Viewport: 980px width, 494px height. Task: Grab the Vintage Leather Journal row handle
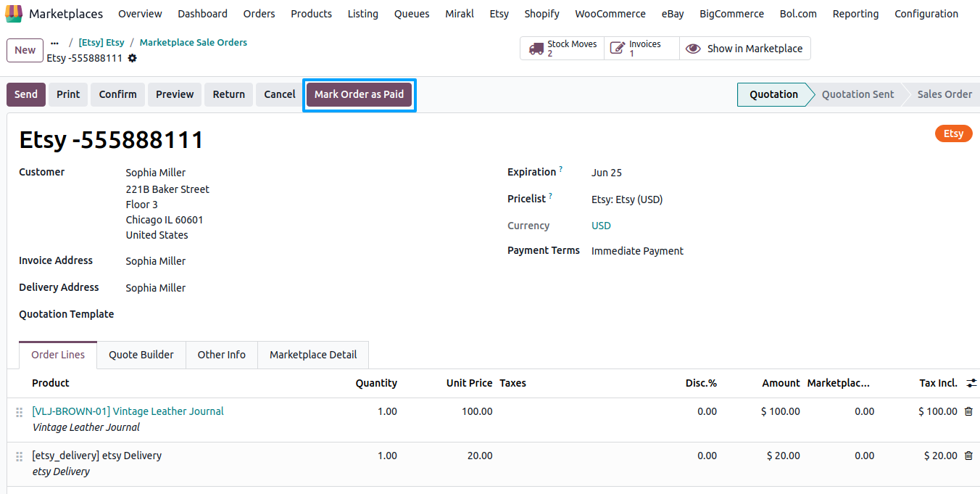20,412
